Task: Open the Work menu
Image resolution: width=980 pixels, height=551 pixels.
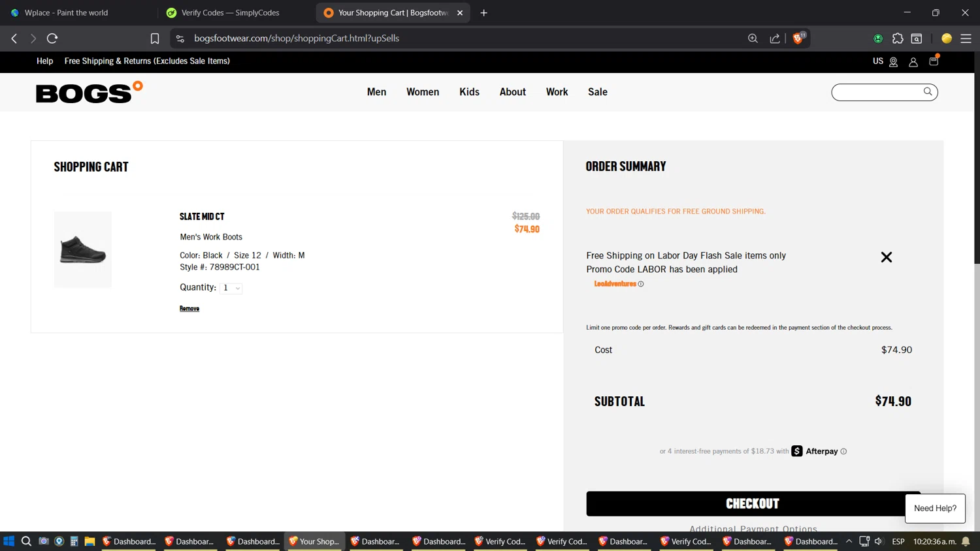Action: (x=557, y=92)
